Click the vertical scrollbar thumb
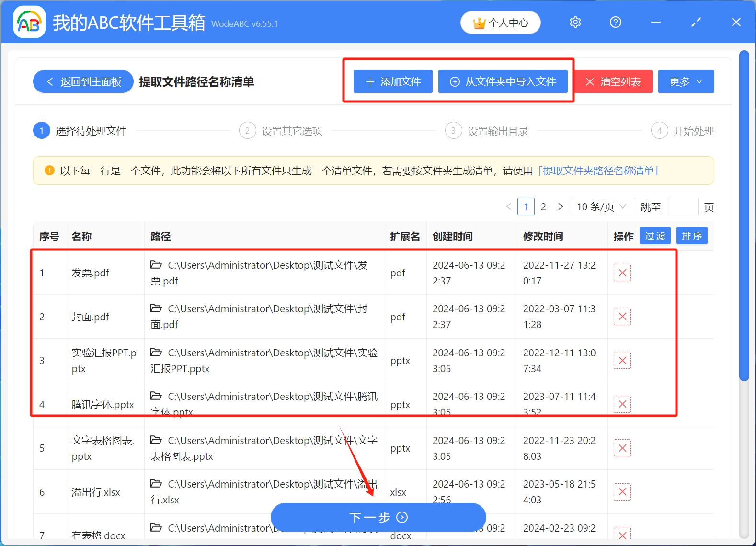The image size is (756, 546). 744,216
